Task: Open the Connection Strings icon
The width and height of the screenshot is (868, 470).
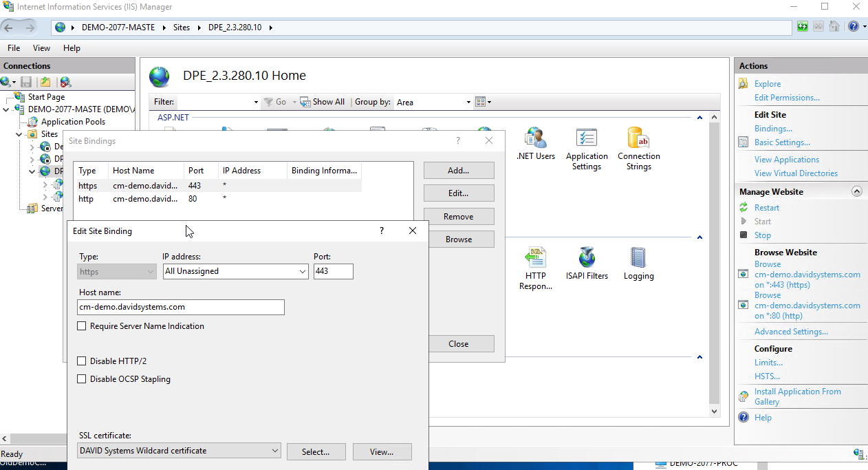Action: pos(638,138)
